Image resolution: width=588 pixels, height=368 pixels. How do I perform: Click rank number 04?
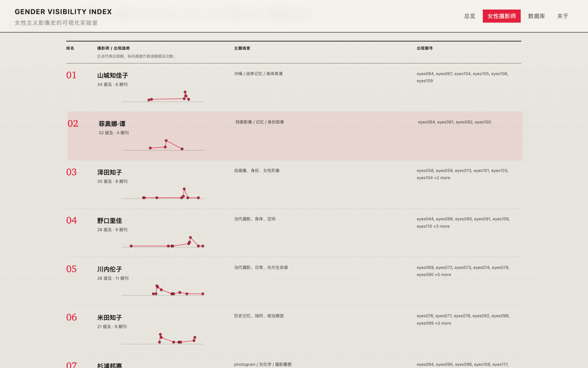pos(71,220)
